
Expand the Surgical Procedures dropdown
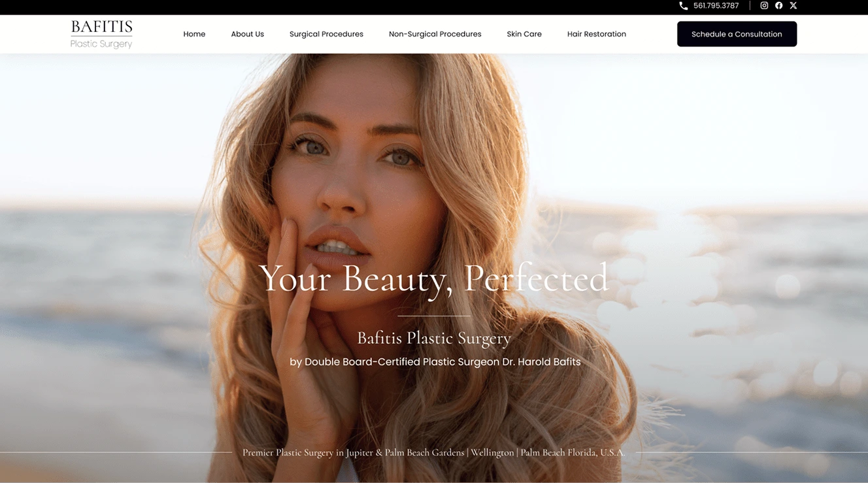326,34
